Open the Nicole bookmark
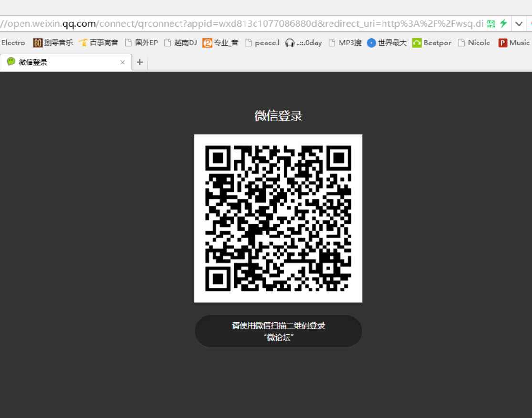Screen dimensions: 532x418 pos(474,43)
